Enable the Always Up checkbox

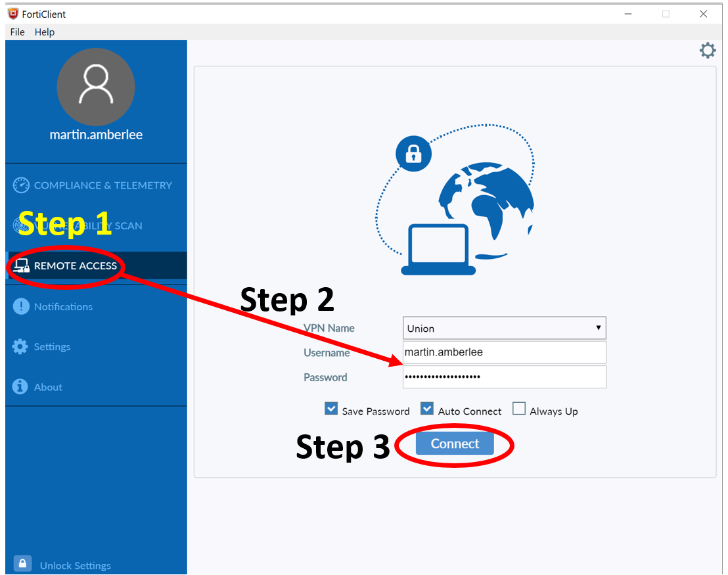(519, 408)
